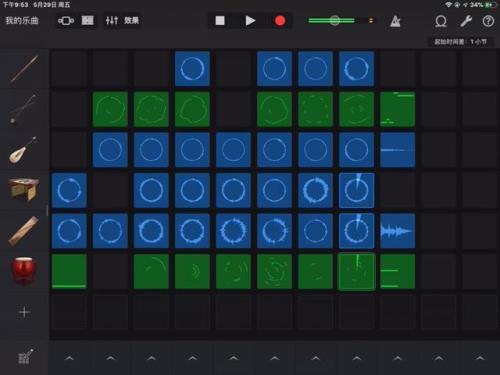This screenshot has height=375, width=500.
Task: Open the help question mark icon
Action: [x=488, y=21]
